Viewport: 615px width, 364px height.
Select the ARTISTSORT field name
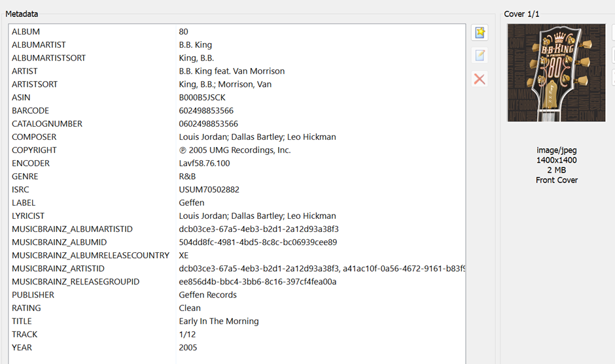[x=35, y=84]
